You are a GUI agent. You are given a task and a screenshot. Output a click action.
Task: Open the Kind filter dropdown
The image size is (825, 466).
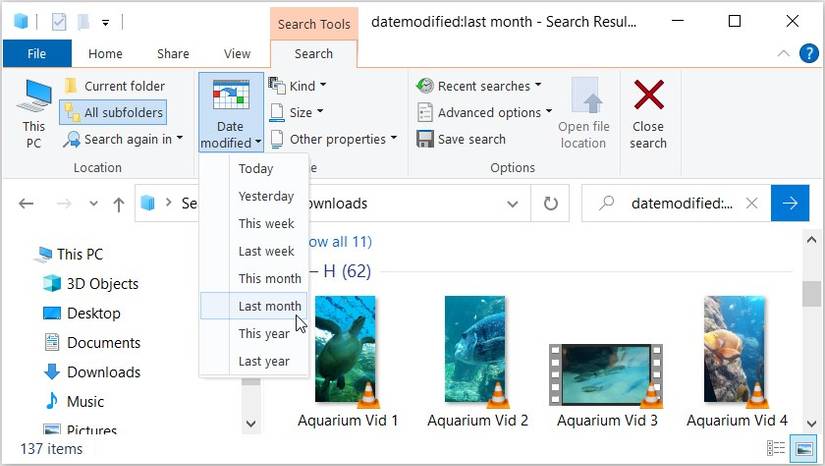click(298, 86)
